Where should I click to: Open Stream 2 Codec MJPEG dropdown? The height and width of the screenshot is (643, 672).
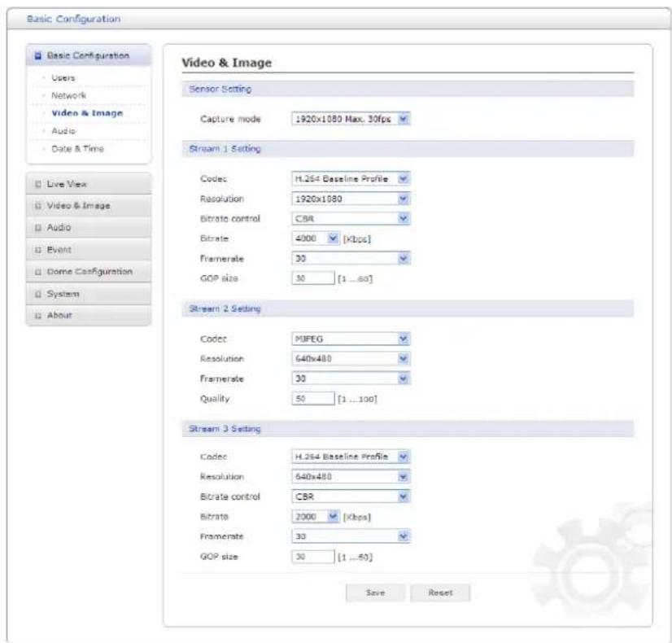(x=351, y=339)
